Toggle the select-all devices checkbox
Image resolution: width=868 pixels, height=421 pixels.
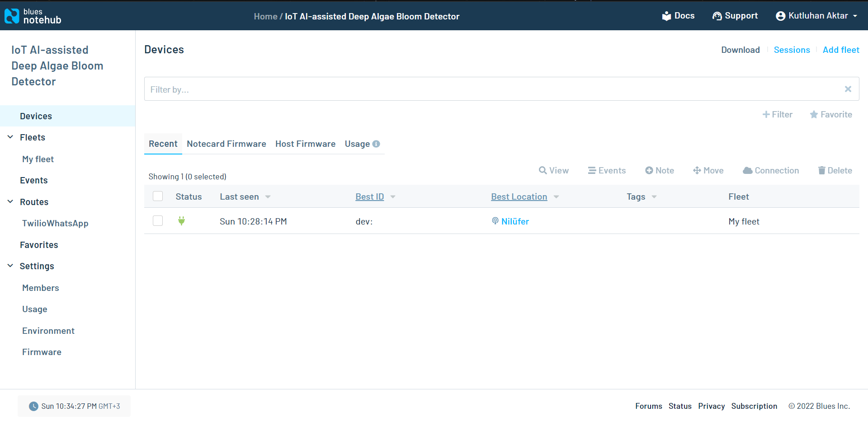158,196
